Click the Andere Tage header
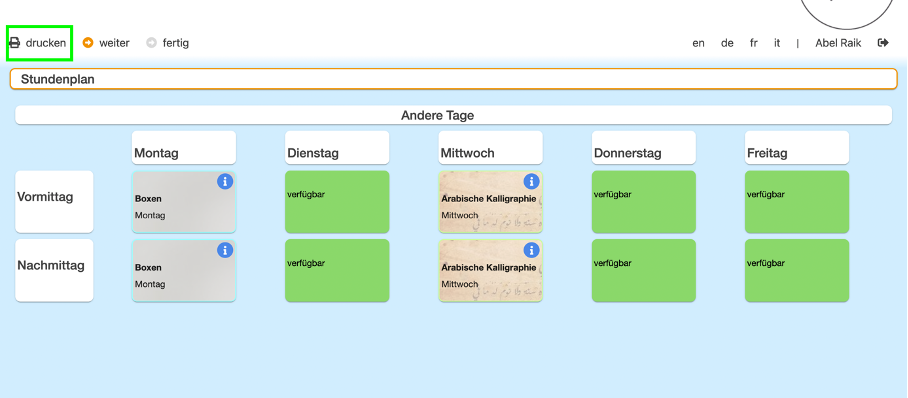This screenshot has height=398, width=908. pos(453,115)
